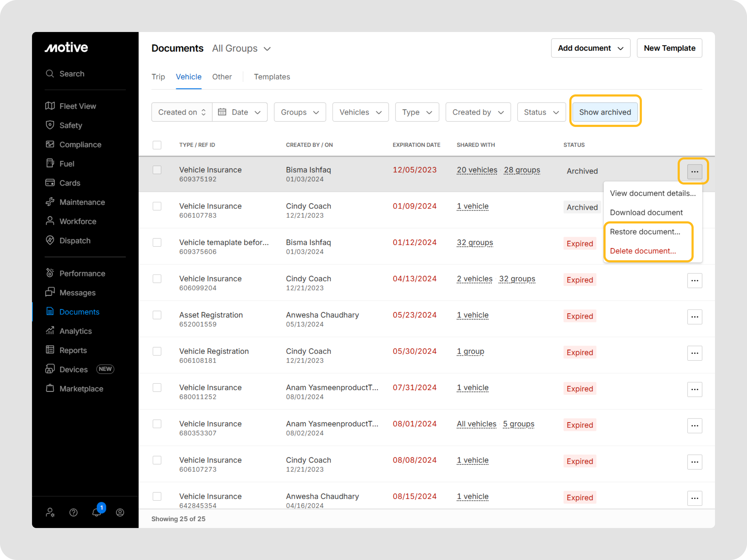Toggle the Show archived filter
Image resolution: width=747 pixels, height=560 pixels.
(x=605, y=112)
